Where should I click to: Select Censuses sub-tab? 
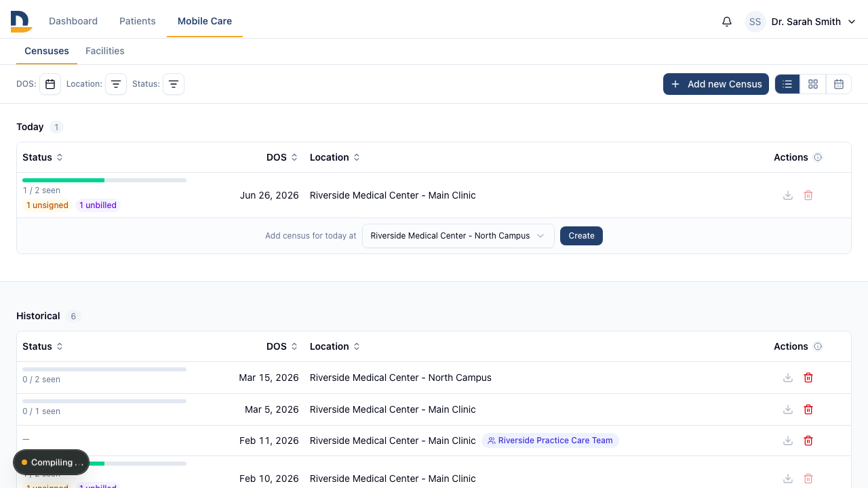click(x=47, y=51)
